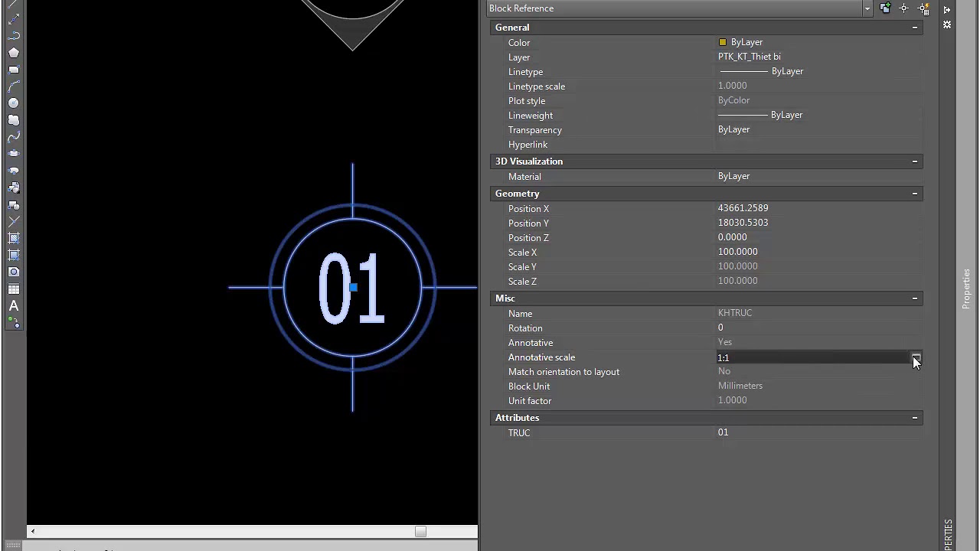
Task: Open the Properties palette options menu
Action: pos(947,24)
